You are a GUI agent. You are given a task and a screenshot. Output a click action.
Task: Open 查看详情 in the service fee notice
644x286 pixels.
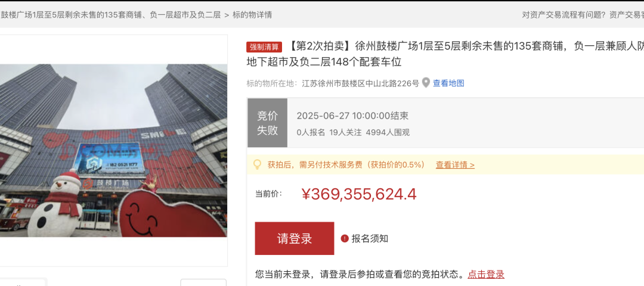coord(455,165)
